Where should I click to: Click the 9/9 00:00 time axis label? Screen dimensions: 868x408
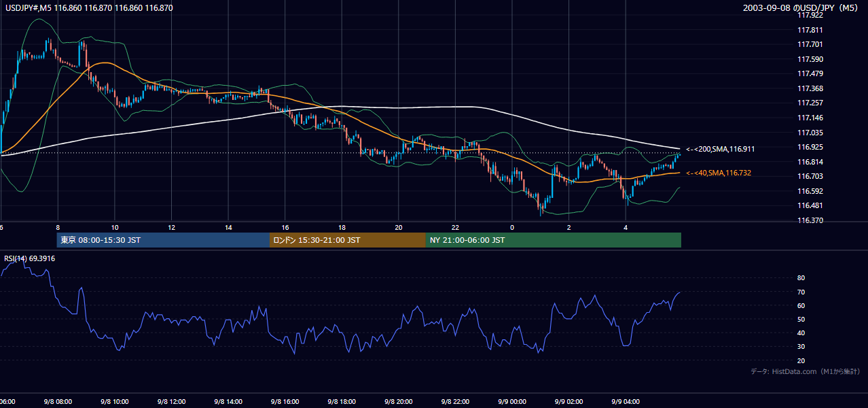click(x=512, y=402)
